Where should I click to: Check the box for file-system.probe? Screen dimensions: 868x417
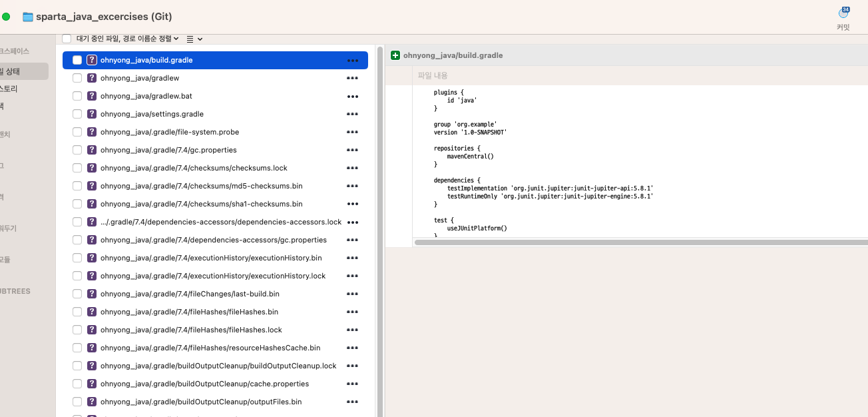(x=77, y=132)
